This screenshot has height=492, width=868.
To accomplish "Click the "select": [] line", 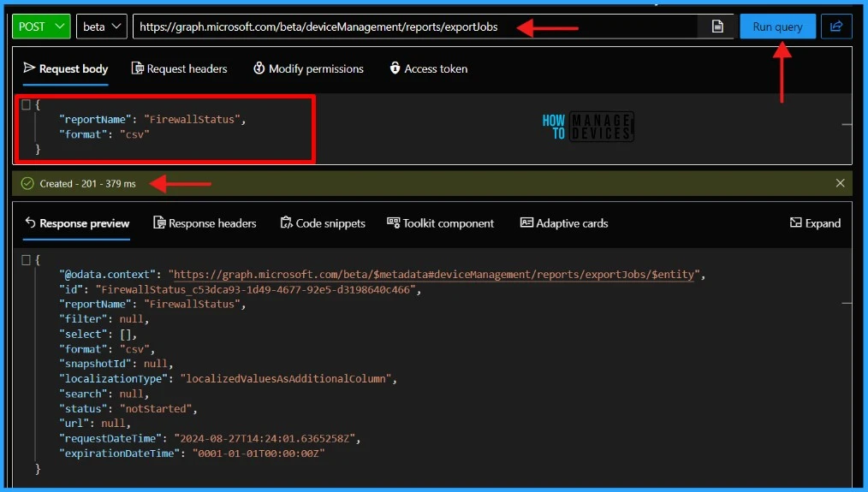I will click(x=98, y=335).
